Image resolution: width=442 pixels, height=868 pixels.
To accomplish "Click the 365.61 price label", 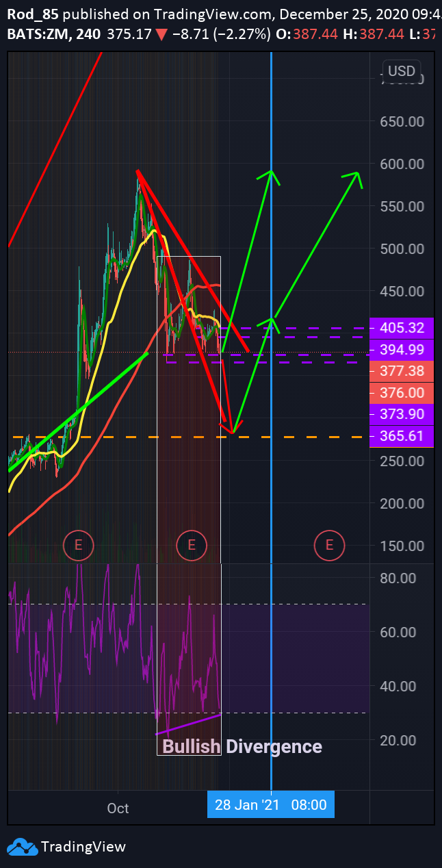I will coord(402,436).
